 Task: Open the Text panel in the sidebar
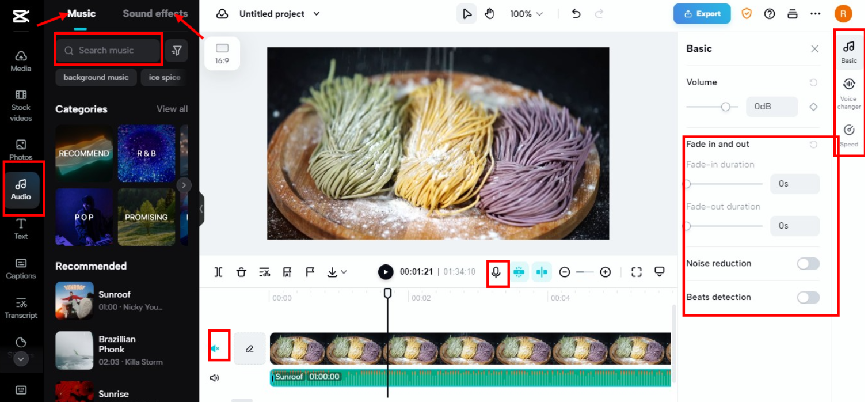21,229
